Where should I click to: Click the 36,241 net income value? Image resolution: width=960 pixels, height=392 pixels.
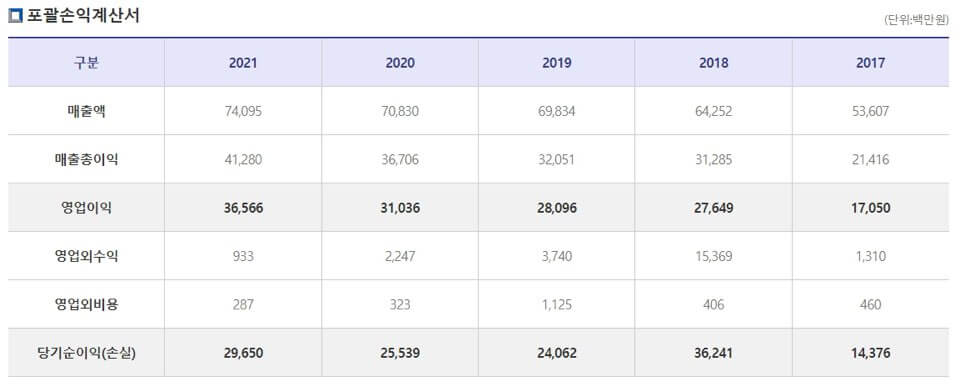tap(714, 353)
